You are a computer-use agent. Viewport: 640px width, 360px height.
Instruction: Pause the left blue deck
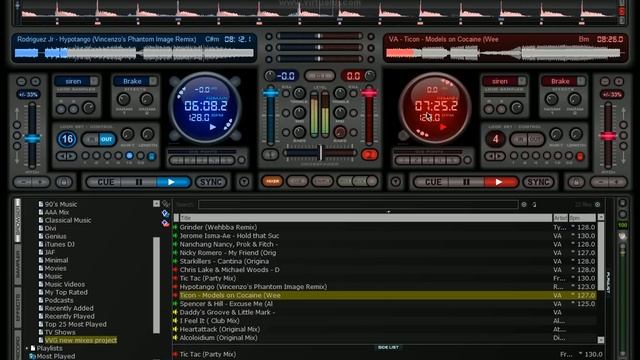pyautogui.click(x=139, y=182)
